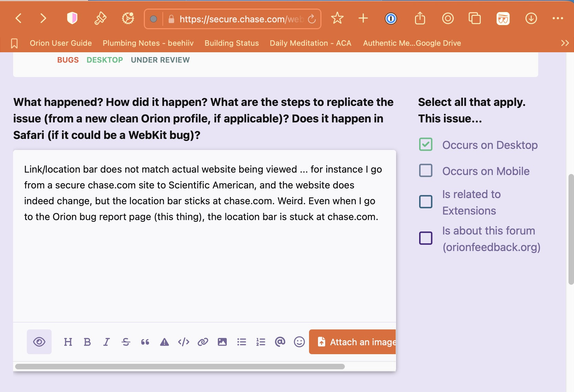The width and height of the screenshot is (574, 392).
Task: Open the tab overview button
Action: [475, 19]
